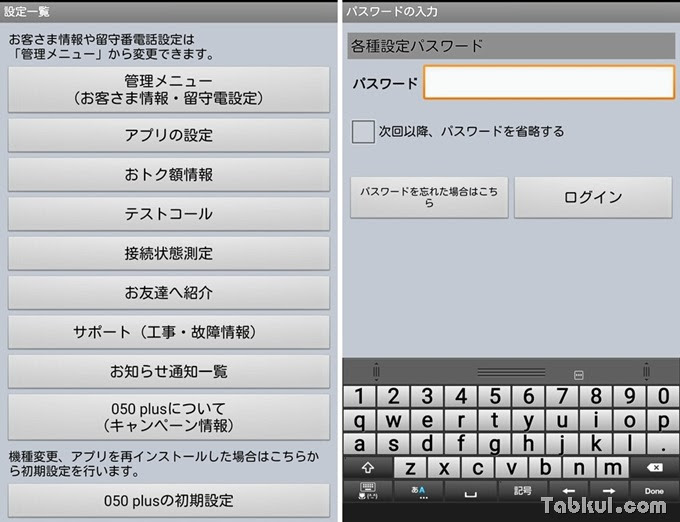Open テストコール menu item

coord(169,214)
